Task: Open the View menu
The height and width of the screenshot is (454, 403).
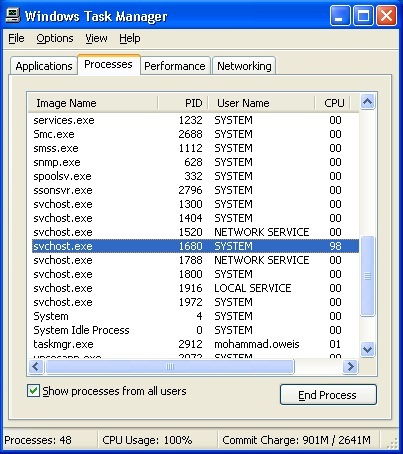Action: pos(96,38)
